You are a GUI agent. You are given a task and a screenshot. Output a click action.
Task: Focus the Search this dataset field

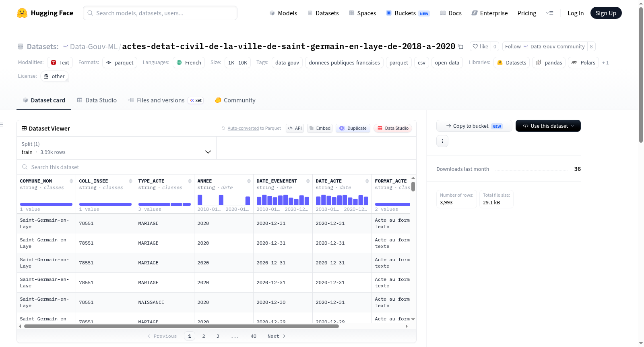(x=217, y=167)
